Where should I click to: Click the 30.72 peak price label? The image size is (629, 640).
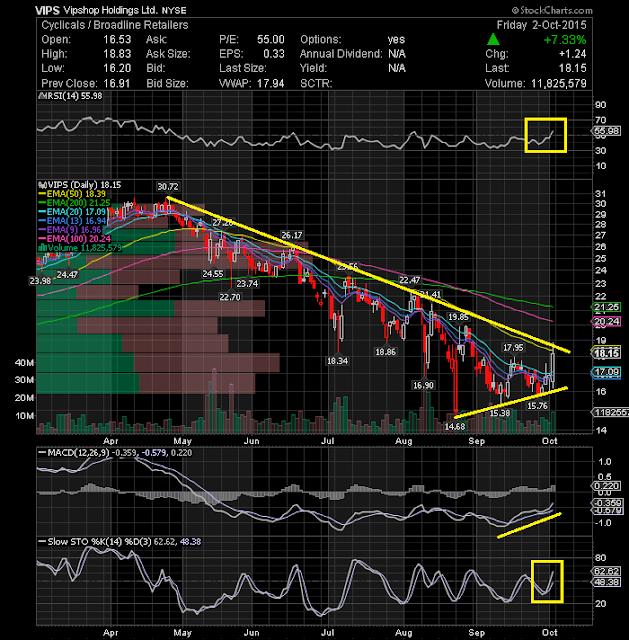[x=168, y=187]
